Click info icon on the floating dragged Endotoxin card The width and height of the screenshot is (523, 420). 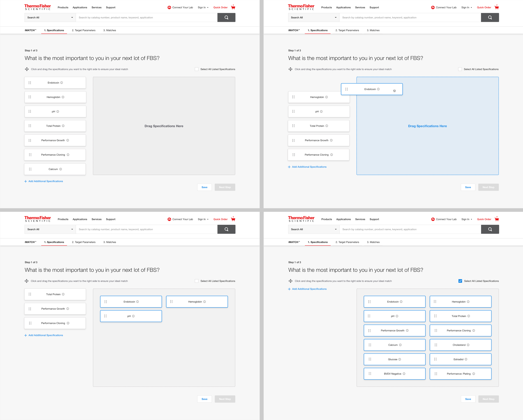coord(378,89)
